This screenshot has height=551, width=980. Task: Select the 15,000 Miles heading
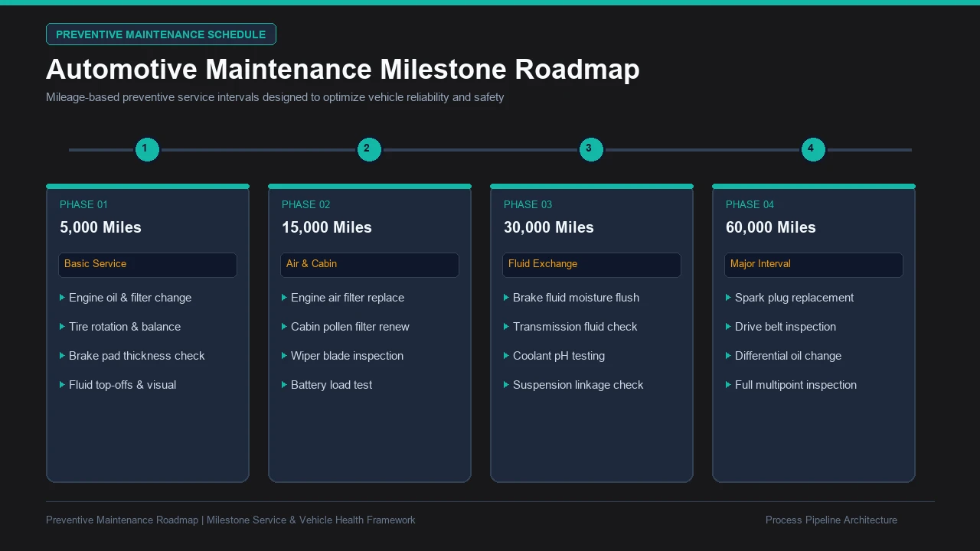326,227
